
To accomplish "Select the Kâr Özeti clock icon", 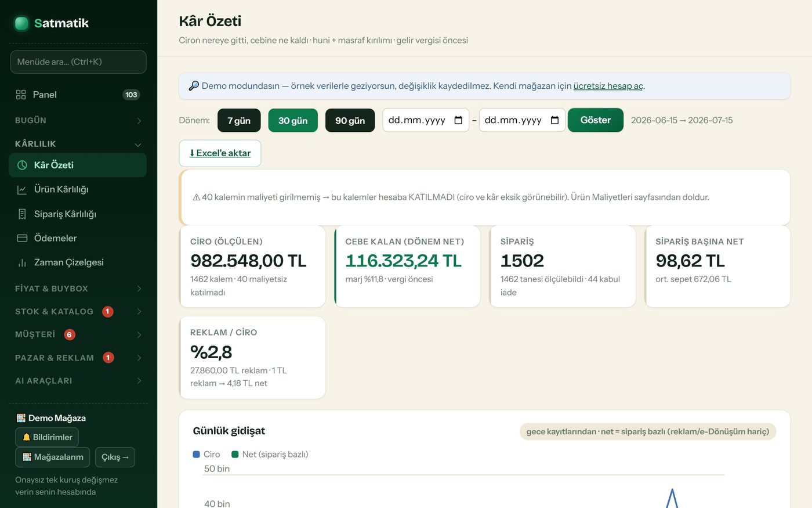I will [x=22, y=165].
